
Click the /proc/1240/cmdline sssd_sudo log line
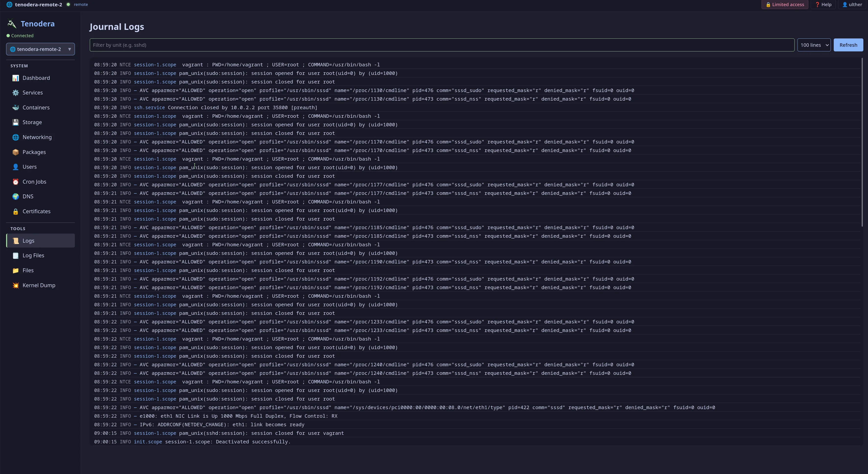click(476, 364)
